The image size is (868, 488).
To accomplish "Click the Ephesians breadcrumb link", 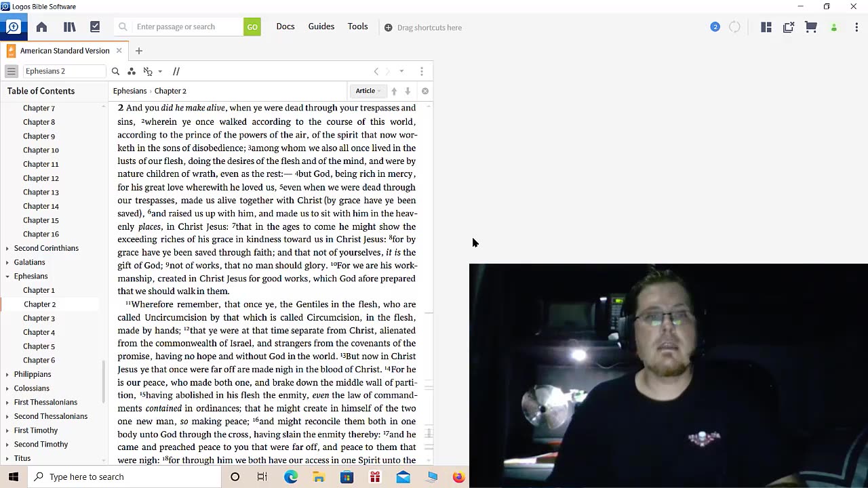I will coord(130,91).
